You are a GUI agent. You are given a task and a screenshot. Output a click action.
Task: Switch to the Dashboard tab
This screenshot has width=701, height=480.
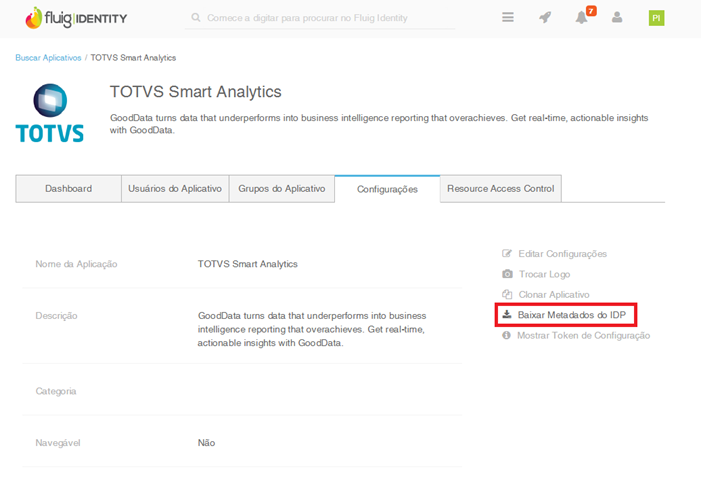click(68, 189)
